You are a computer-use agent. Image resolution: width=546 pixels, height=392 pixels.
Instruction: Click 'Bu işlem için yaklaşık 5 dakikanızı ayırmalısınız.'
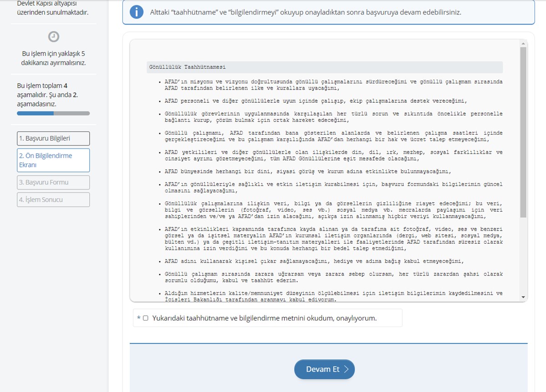[54, 58]
